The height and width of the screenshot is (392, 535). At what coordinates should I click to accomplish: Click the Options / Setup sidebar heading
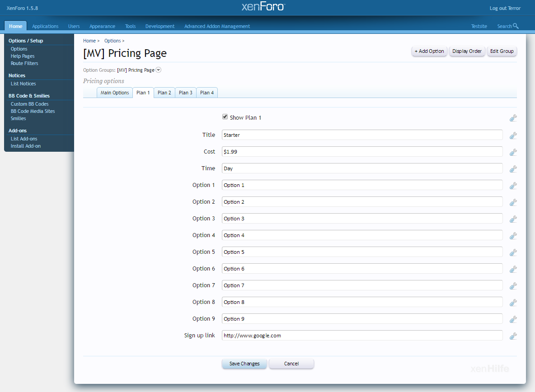(26, 41)
